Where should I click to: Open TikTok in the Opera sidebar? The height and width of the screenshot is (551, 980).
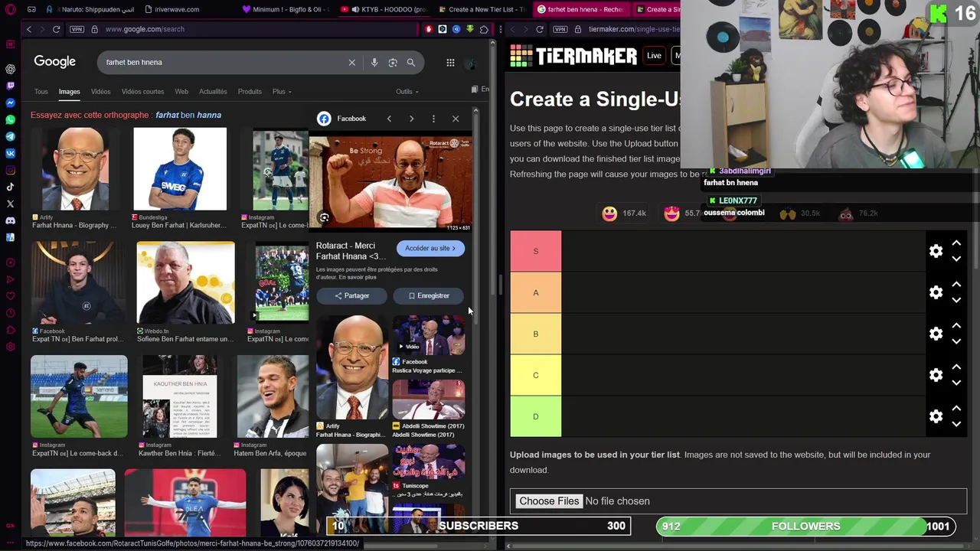10,187
